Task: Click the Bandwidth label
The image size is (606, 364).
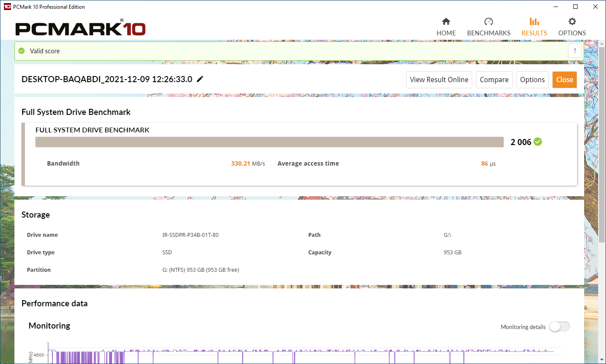Action: pyautogui.click(x=63, y=163)
